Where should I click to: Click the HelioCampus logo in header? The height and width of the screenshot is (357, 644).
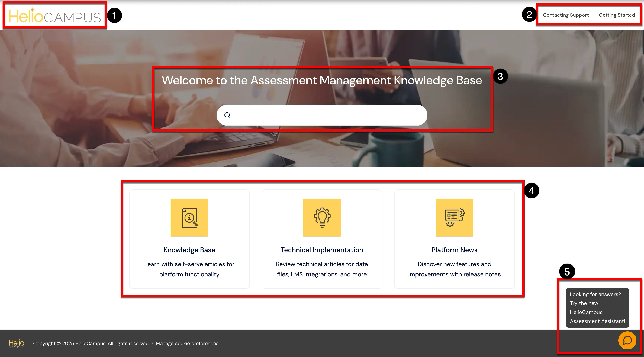coord(54,17)
